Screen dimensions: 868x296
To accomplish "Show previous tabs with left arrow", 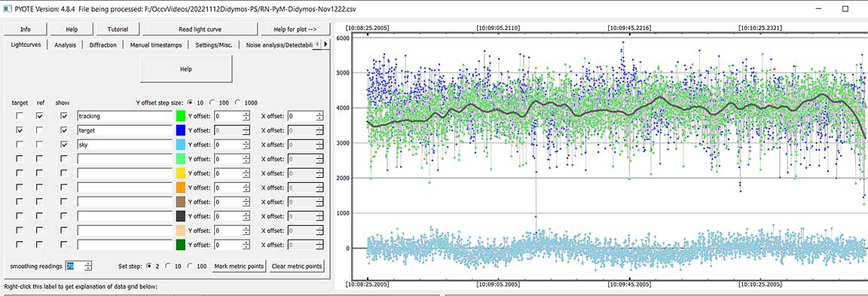I will point(318,44).
